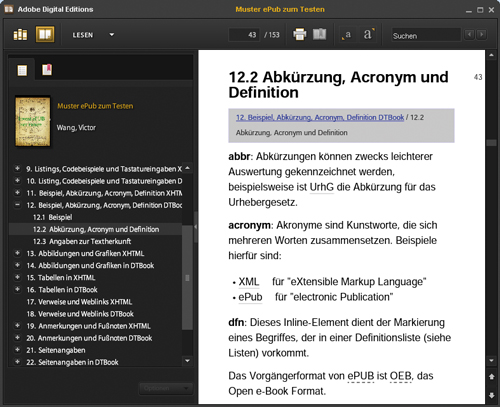The height and width of the screenshot is (407, 500).
Task: Print the document with printer icon
Action: click(x=299, y=34)
